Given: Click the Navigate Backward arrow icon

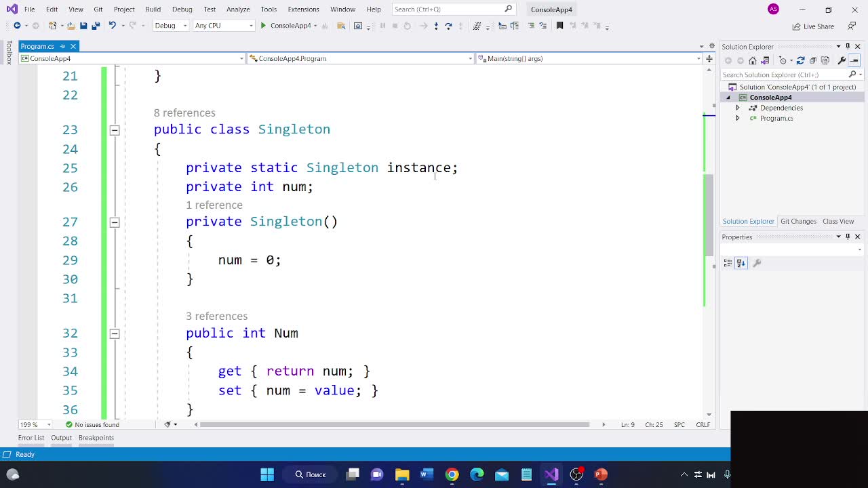Looking at the screenshot, I should 17,26.
